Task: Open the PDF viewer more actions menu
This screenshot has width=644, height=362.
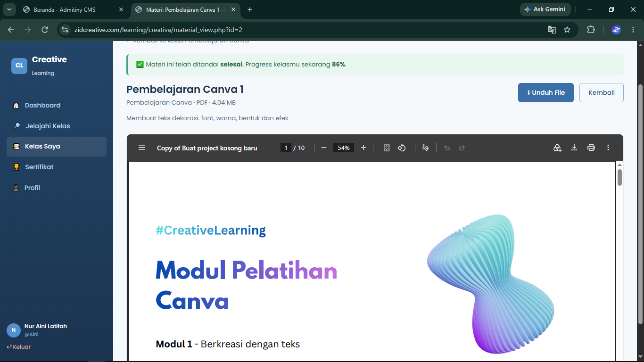Action: [x=608, y=148]
